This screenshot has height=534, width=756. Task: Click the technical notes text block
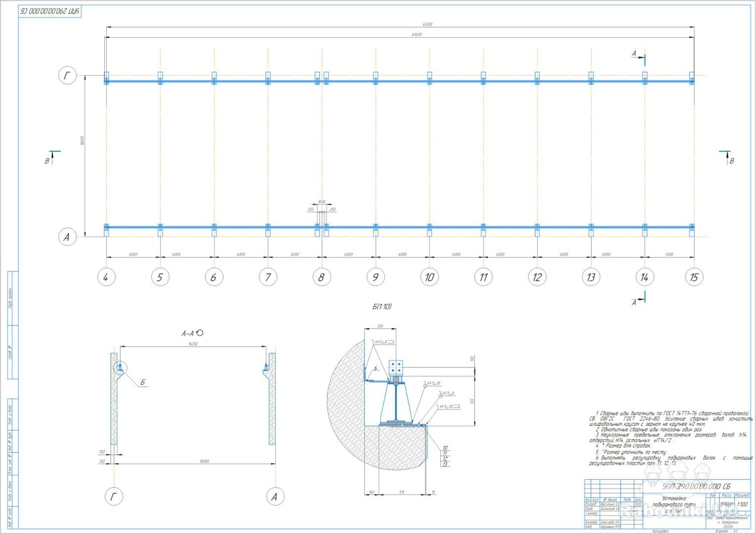[670, 438]
